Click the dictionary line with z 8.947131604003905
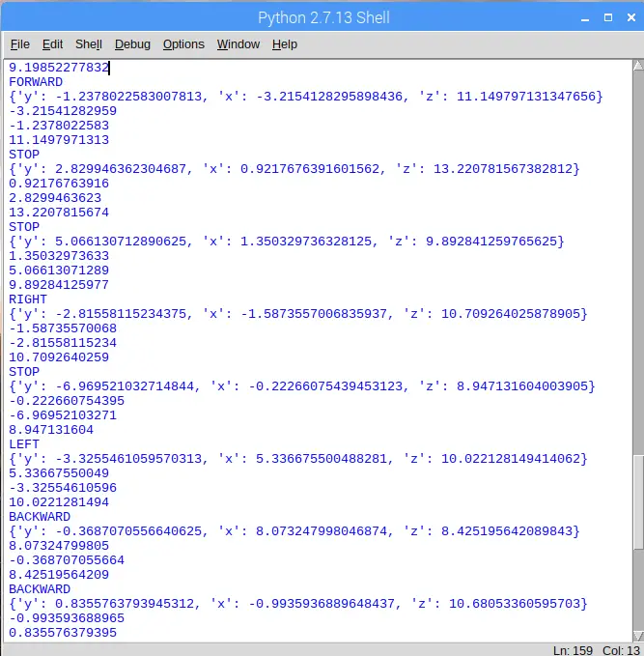Viewport: 644px width, 656px height. (302, 386)
